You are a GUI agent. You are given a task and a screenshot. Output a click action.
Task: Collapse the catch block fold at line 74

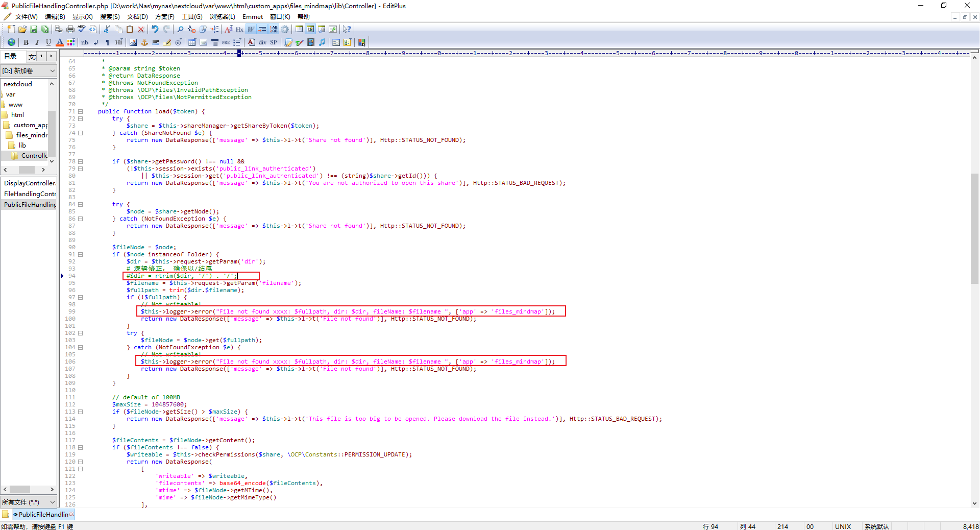coord(80,133)
